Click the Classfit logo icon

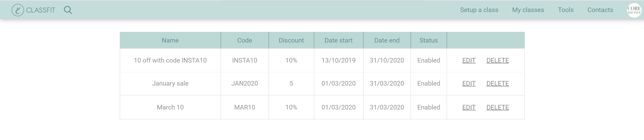(18, 10)
